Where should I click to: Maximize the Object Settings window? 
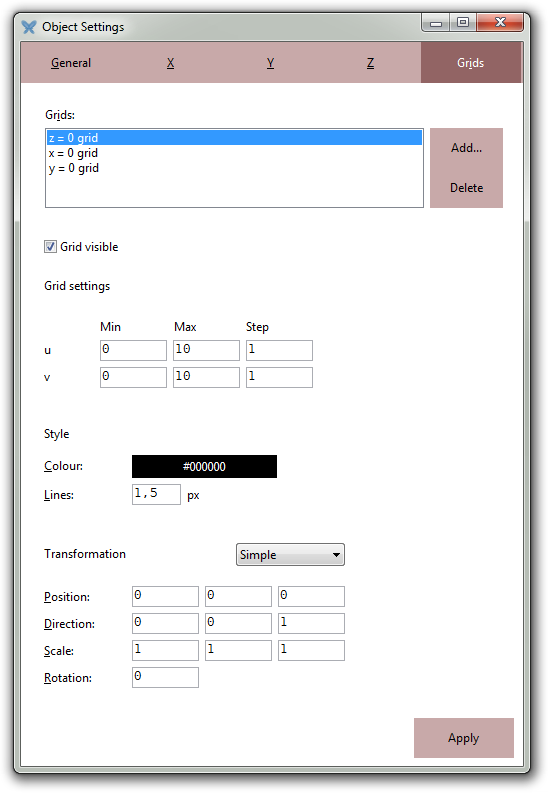click(x=463, y=23)
